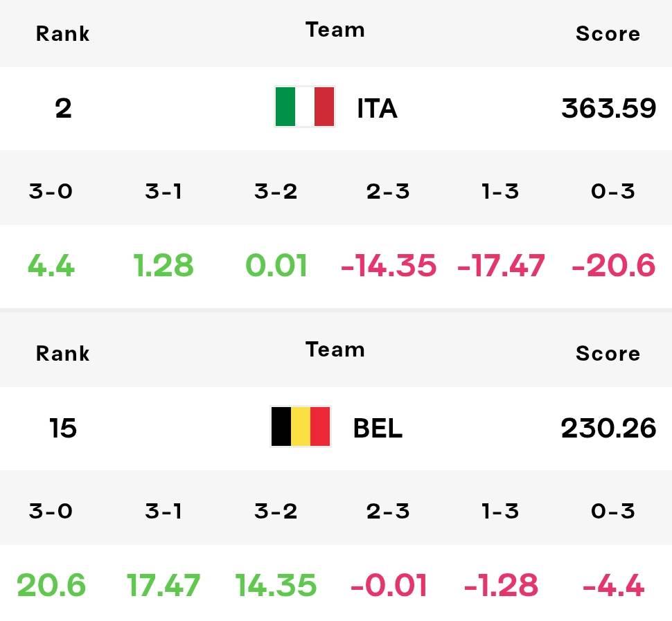Select the BEL team name
The height and width of the screenshot is (621, 672).
(x=378, y=429)
